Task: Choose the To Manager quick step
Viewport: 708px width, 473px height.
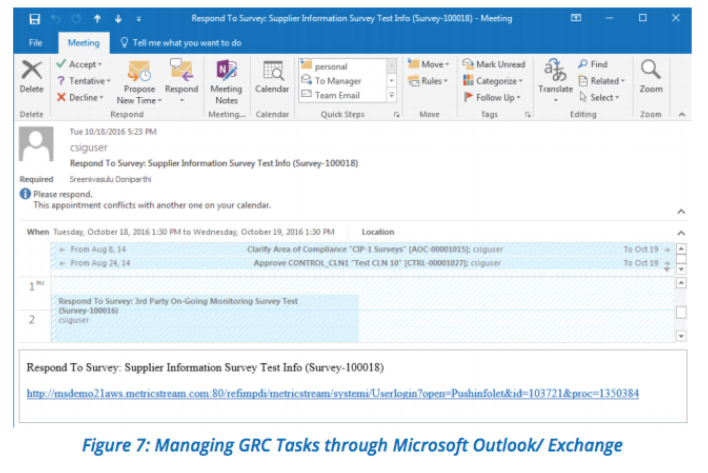Action: (343, 81)
